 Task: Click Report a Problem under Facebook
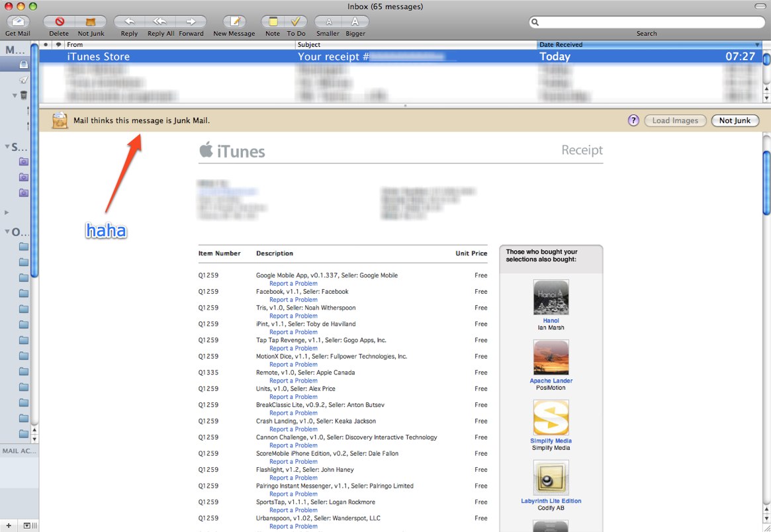pos(293,300)
